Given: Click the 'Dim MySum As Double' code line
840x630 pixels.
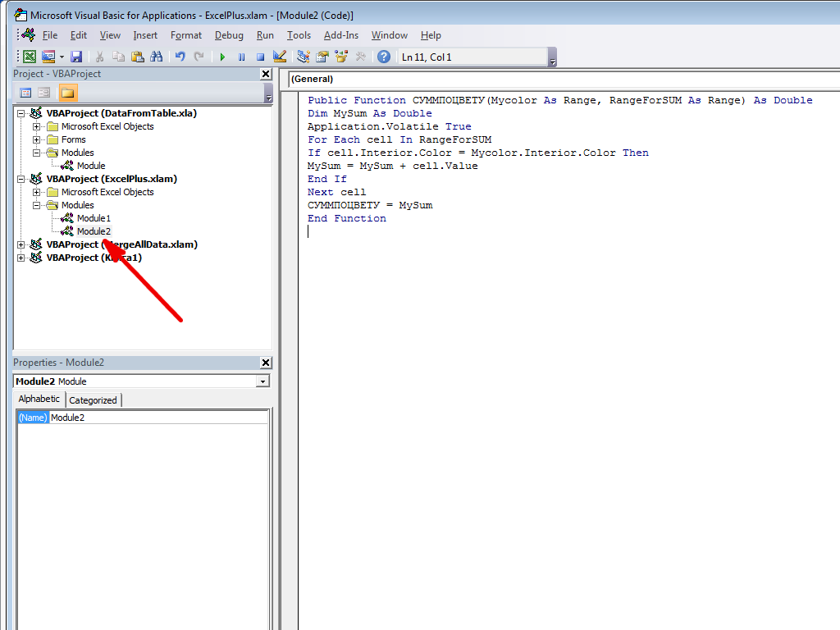Looking at the screenshot, I should point(370,113).
